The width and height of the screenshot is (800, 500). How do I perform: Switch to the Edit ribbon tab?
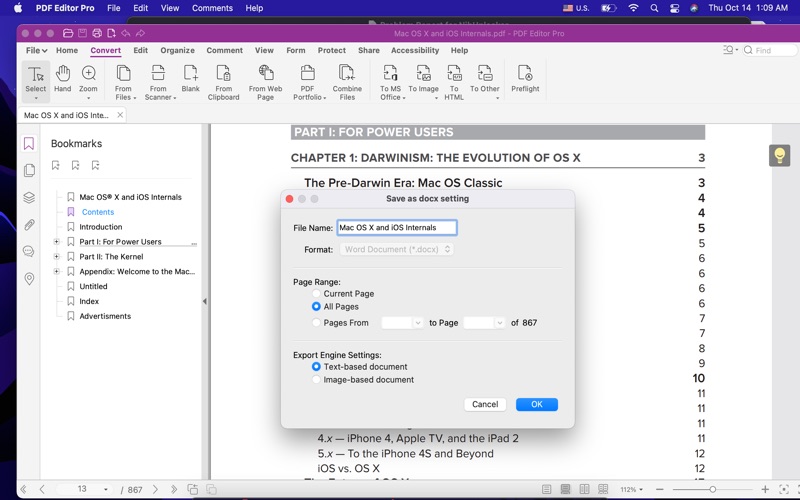(x=140, y=50)
